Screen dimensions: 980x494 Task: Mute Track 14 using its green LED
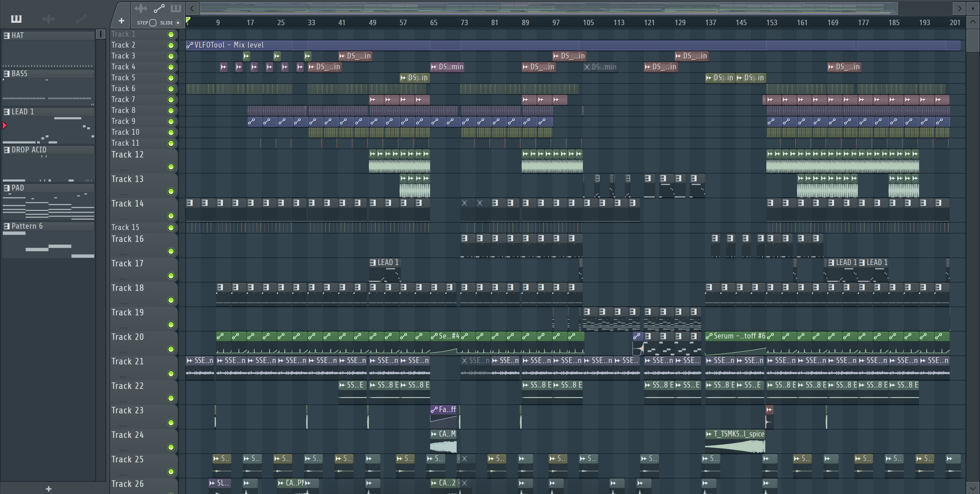pyautogui.click(x=171, y=216)
